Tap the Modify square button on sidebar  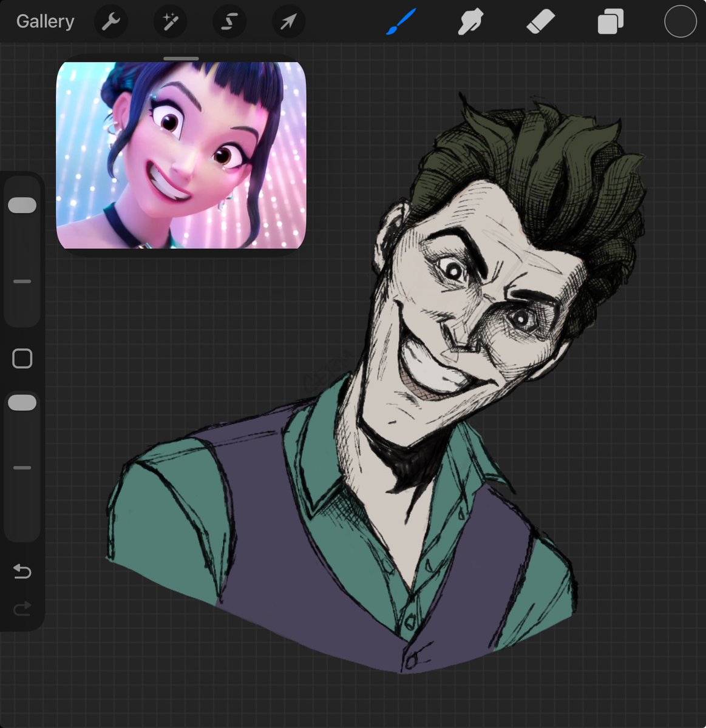22,359
